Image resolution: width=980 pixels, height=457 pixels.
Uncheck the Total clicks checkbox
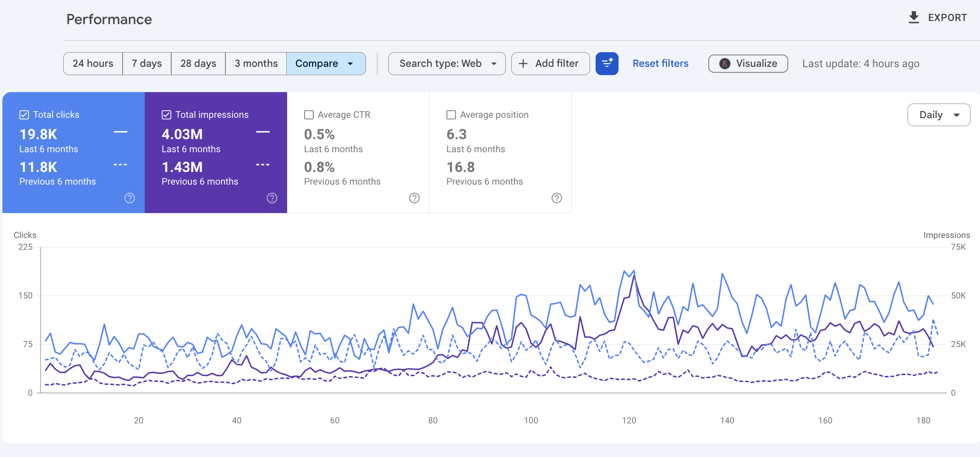[24, 115]
